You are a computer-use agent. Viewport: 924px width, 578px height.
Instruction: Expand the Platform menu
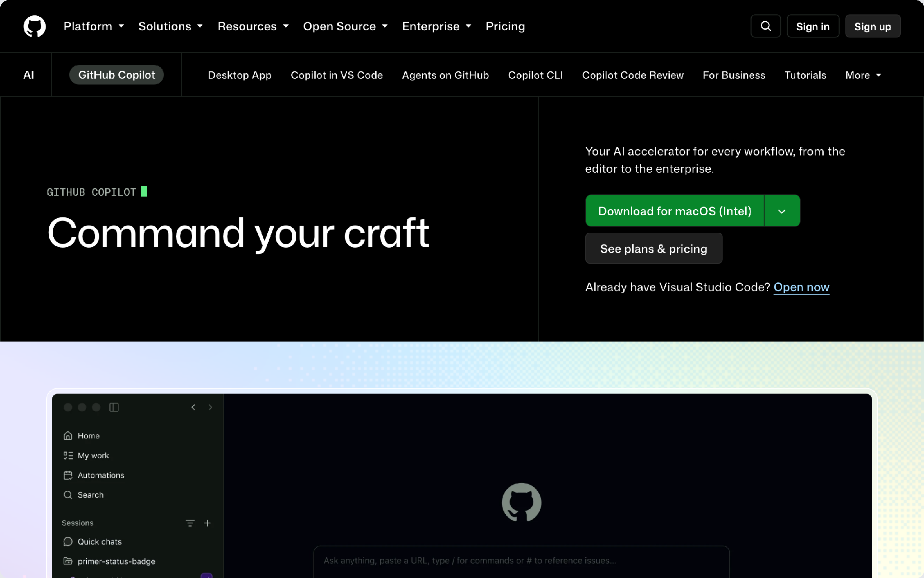[94, 26]
